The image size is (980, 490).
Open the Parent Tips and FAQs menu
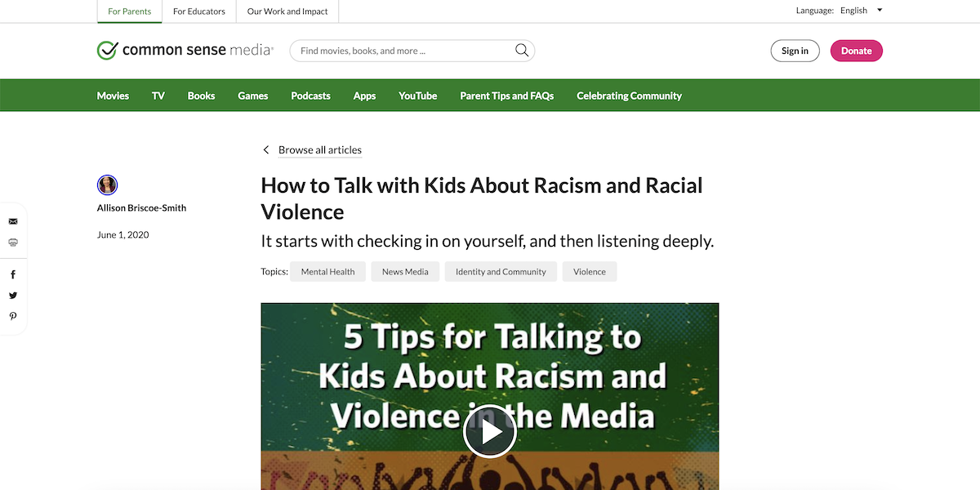(x=506, y=96)
